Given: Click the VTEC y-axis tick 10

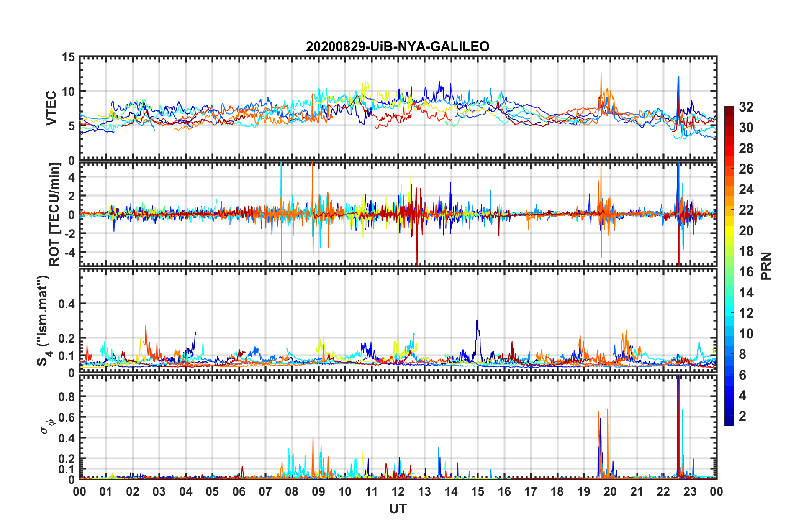Looking at the screenshot, I should click(x=68, y=92).
